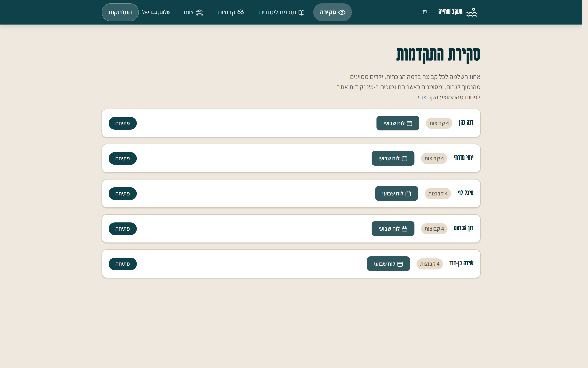Open לוח שבועי for רון אברהם
The width and height of the screenshot is (588, 368).
click(x=393, y=229)
